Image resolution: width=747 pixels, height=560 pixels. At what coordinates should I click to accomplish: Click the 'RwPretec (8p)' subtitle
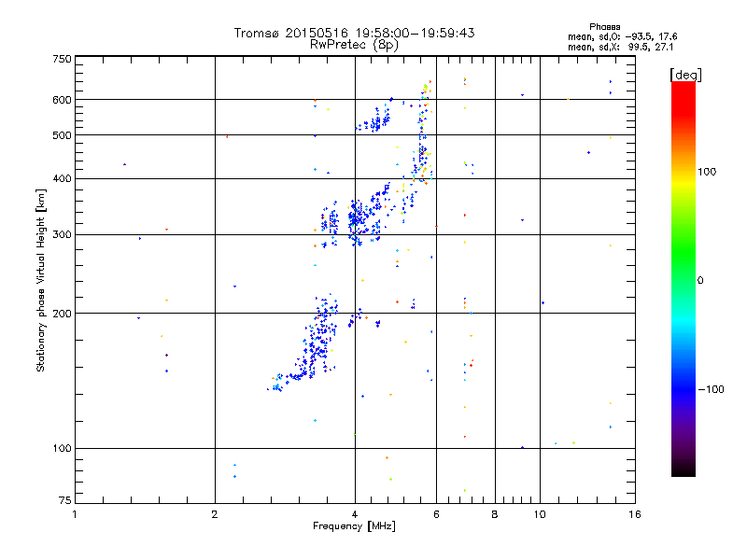pyautogui.click(x=354, y=45)
